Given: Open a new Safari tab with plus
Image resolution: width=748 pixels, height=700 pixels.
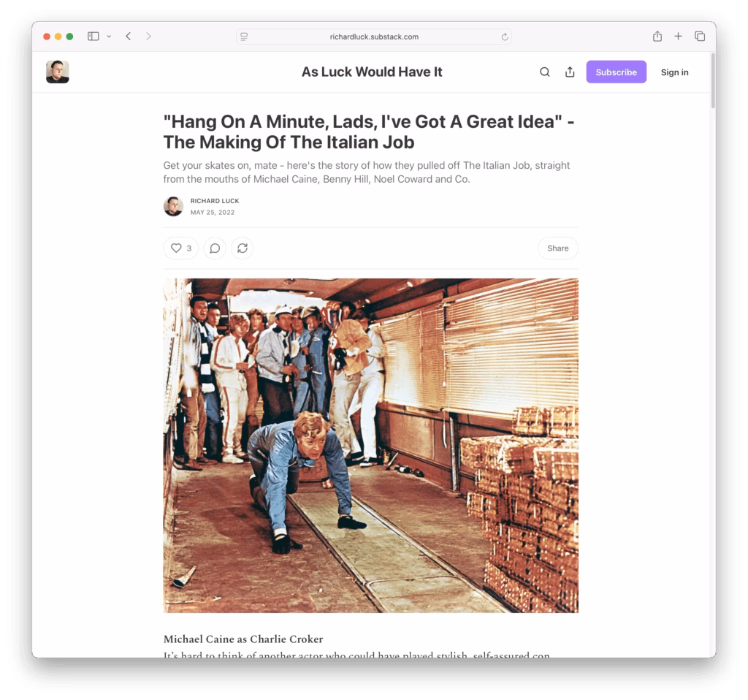Looking at the screenshot, I should pyautogui.click(x=678, y=37).
